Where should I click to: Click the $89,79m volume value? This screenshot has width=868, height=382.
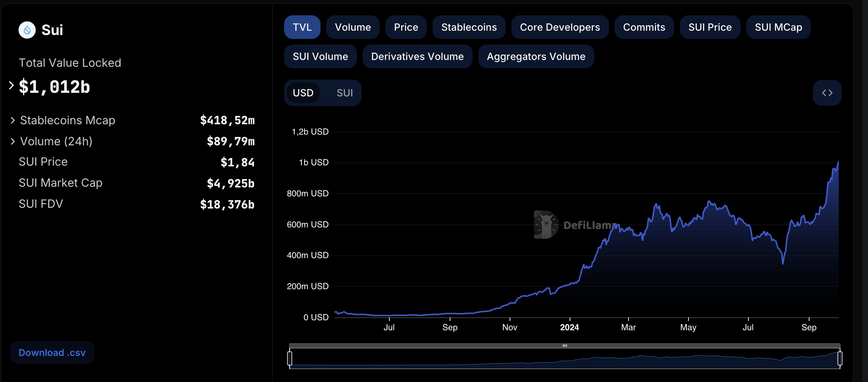pos(231,141)
